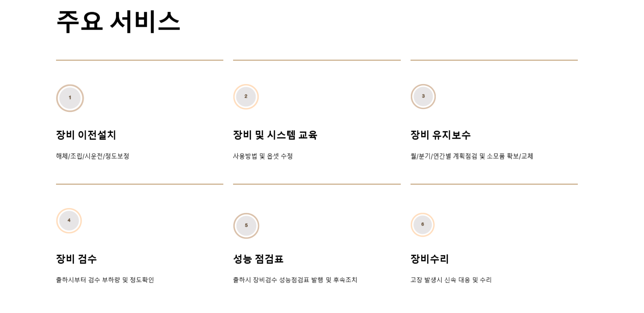Click the 사용방법 및 옵셋 수정 description
The width and height of the screenshot is (644, 313).
(x=263, y=156)
